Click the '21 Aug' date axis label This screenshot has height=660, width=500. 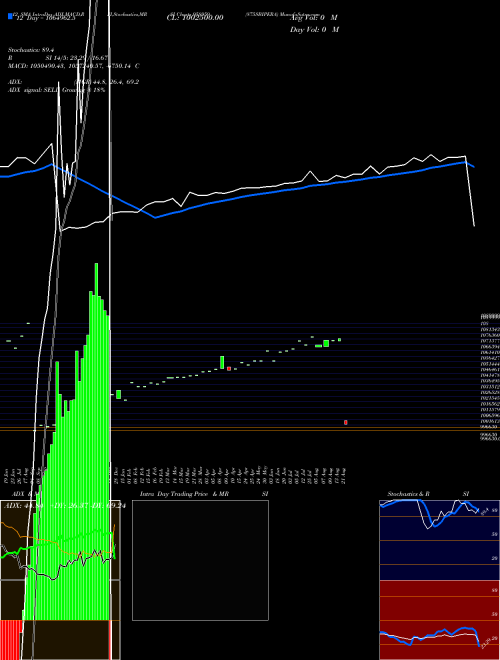click(x=346, y=478)
